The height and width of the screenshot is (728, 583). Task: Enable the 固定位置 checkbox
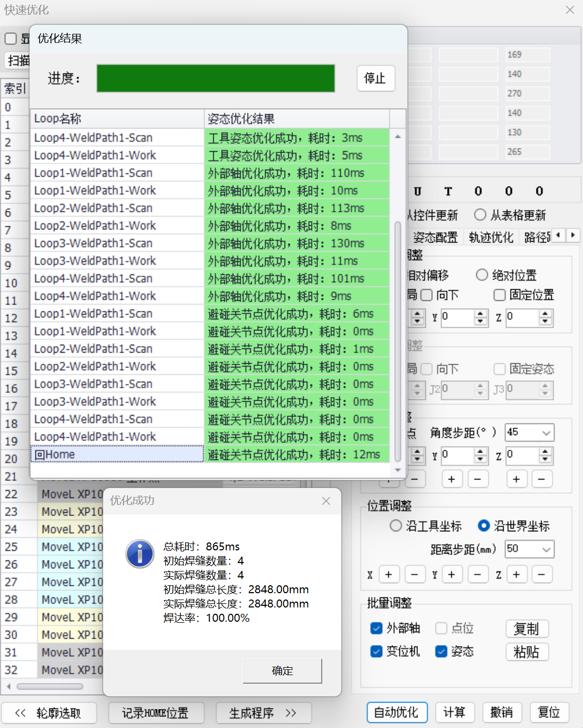tap(499, 295)
